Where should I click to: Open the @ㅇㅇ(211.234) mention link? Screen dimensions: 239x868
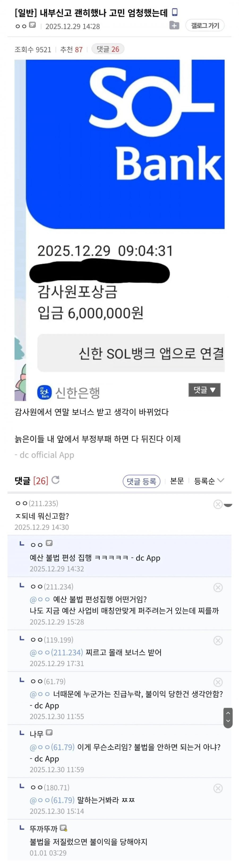click(x=56, y=652)
